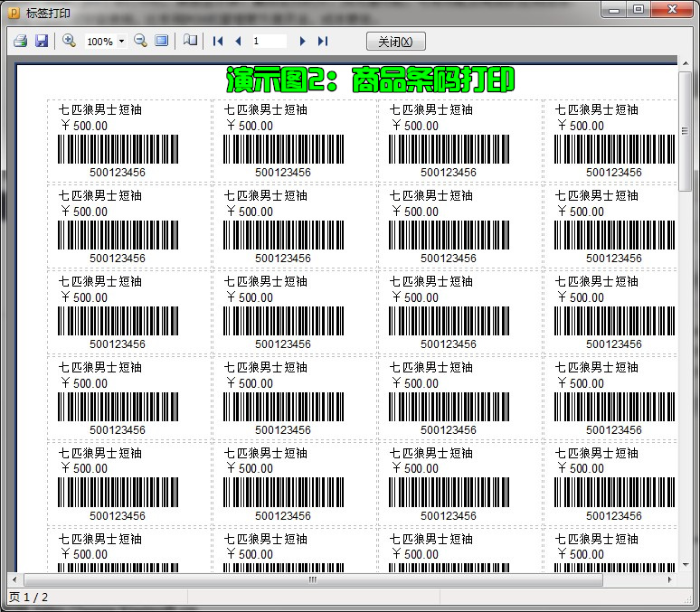The width and height of the screenshot is (700, 612).
Task: Click the horizontal scrollbar thumb
Action: click(313, 579)
